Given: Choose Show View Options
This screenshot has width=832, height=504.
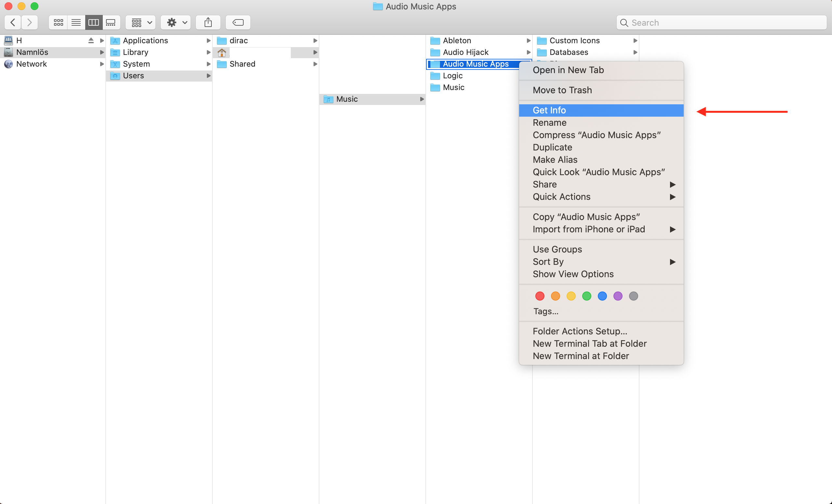Looking at the screenshot, I should [601, 274].
